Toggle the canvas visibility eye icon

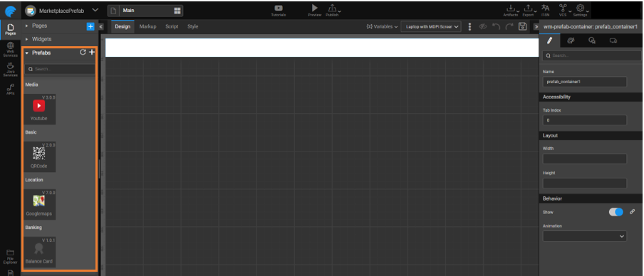[483, 26]
